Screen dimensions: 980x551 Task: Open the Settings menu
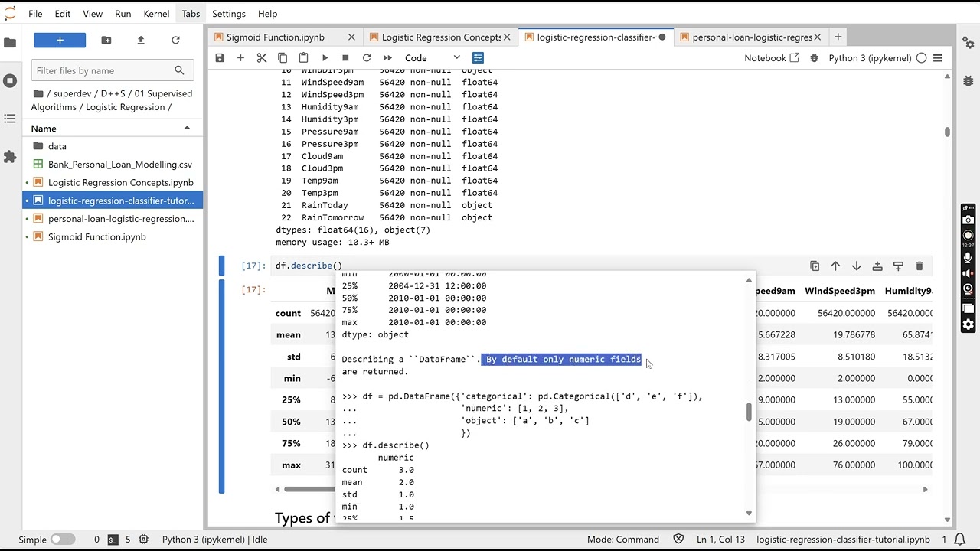229,14
